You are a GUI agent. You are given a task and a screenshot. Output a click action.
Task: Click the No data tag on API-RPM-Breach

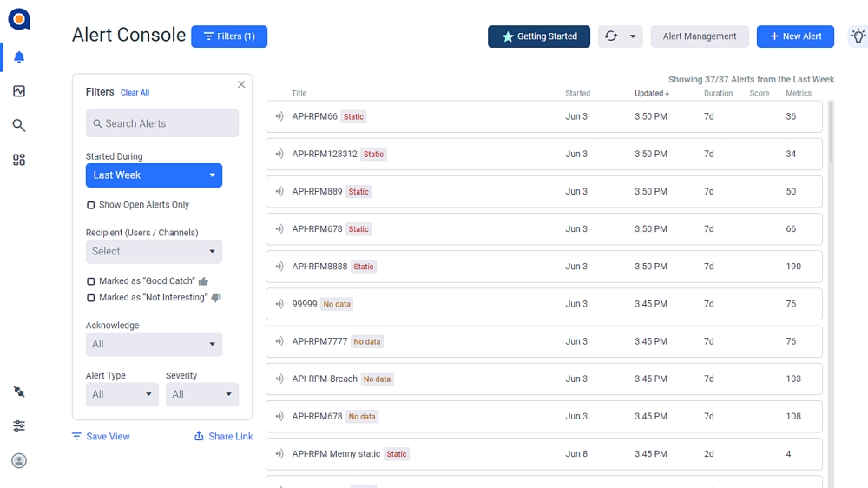(x=377, y=379)
